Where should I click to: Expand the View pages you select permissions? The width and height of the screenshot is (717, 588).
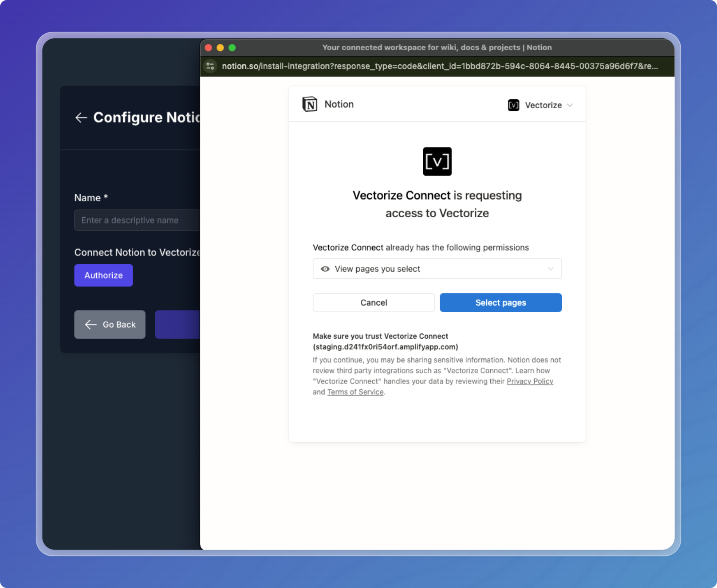coord(437,269)
